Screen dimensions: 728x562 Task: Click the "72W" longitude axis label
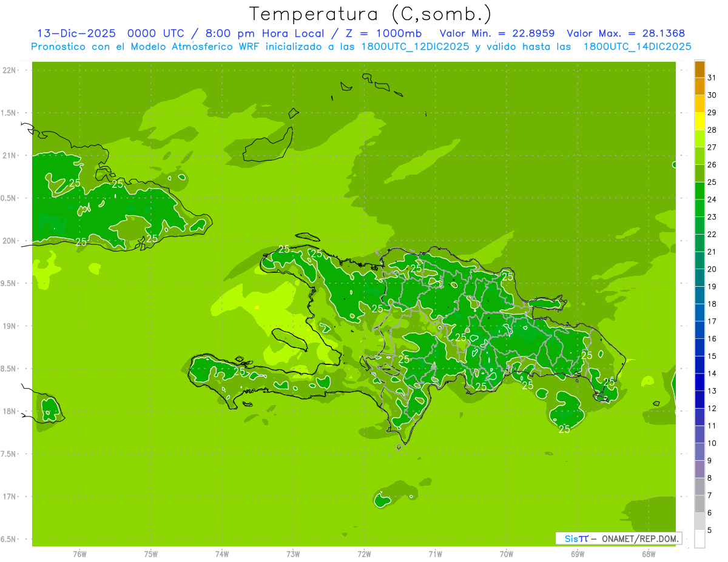pos(364,554)
